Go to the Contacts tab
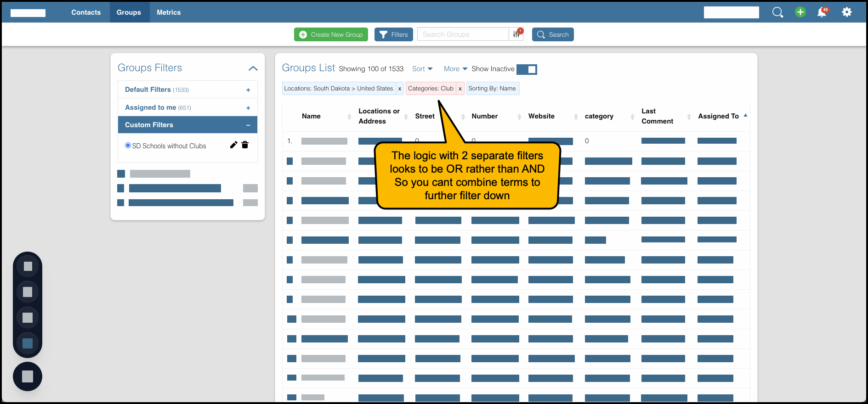The image size is (868, 404). coord(86,12)
